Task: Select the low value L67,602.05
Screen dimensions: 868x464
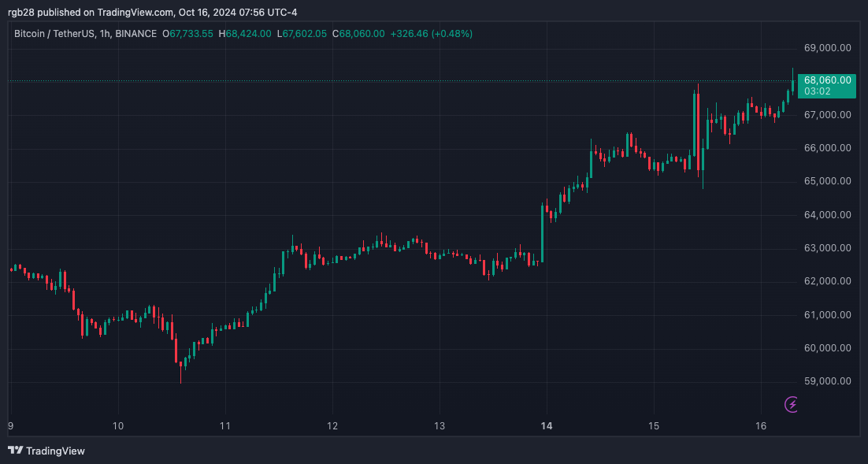Action: point(301,34)
